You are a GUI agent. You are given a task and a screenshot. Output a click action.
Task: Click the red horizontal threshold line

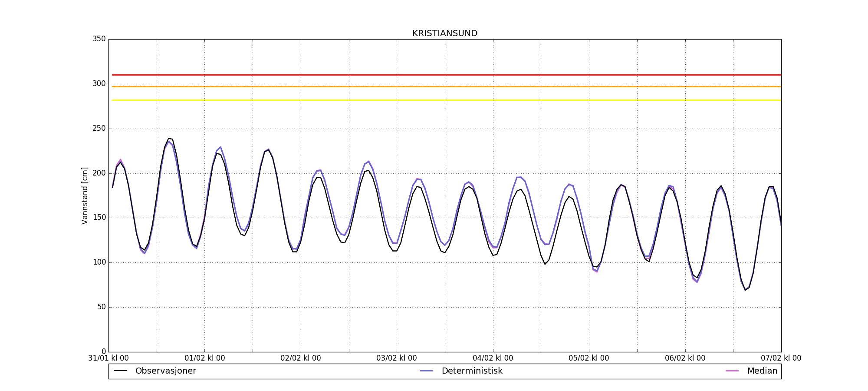tap(447, 75)
